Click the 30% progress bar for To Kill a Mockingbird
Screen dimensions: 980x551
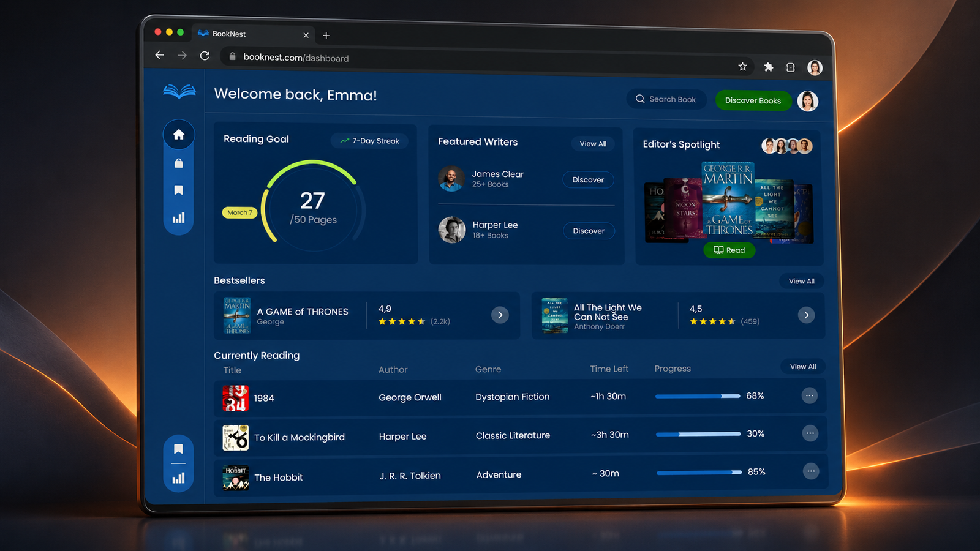coord(698,434)
